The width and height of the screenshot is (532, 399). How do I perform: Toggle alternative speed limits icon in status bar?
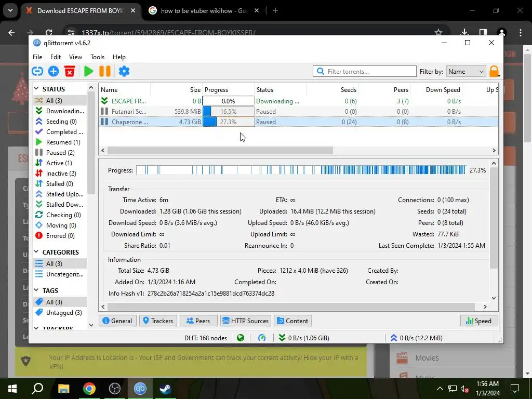[262, 338]
